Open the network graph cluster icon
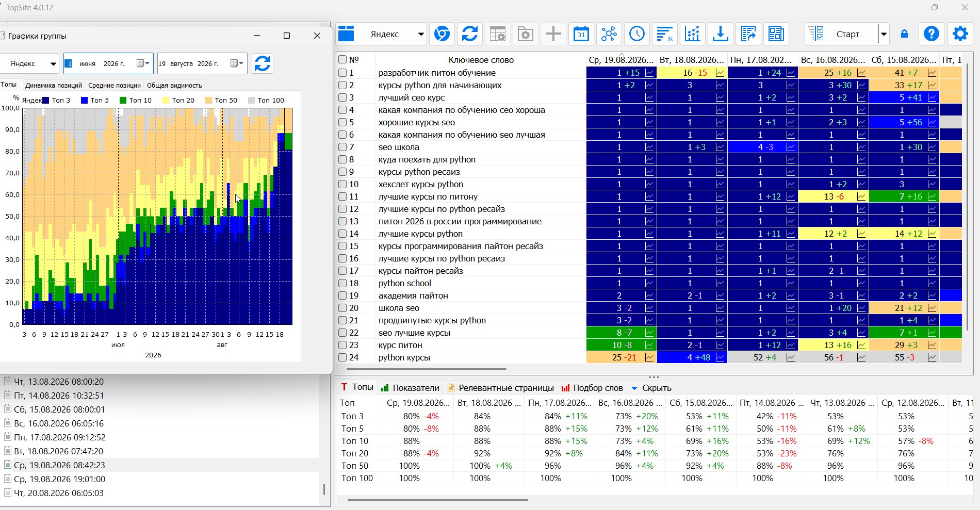This screenshot has height=510, width=980. 609,34
